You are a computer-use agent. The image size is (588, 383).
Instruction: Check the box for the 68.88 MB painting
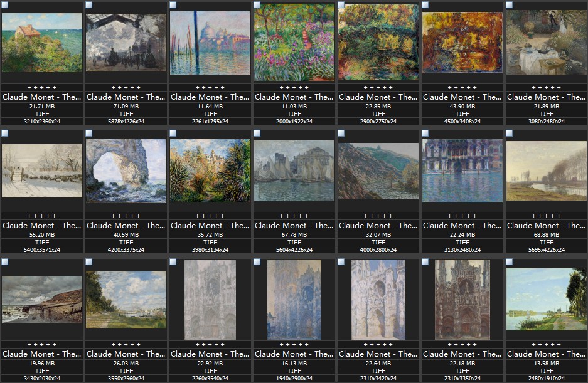point(510,134)
